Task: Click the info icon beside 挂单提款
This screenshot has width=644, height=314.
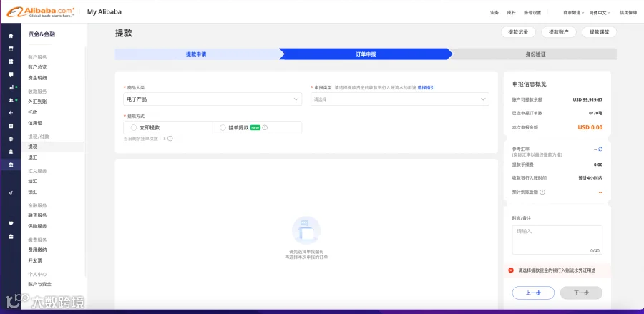Action: [x=265, y=127]
